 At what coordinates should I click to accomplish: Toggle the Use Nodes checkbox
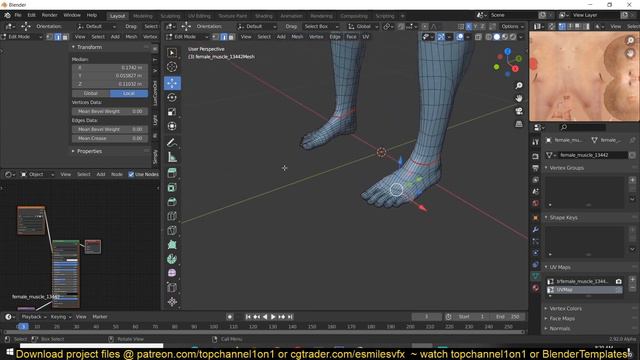pos(131,174)
